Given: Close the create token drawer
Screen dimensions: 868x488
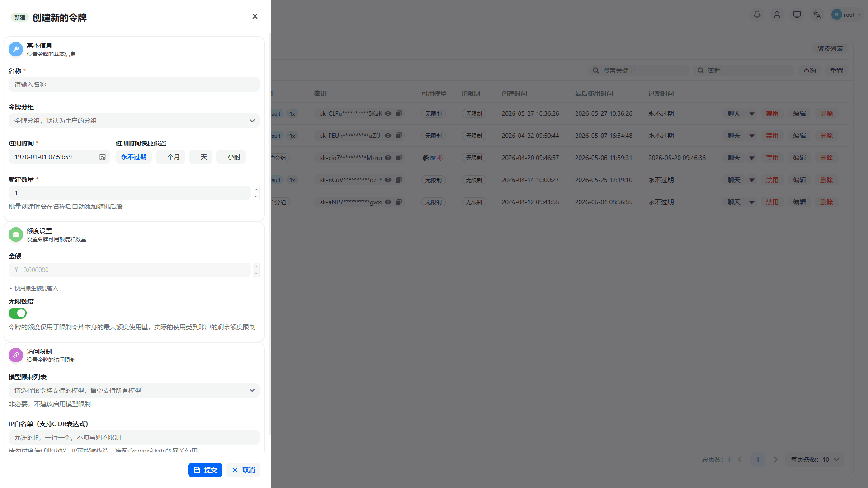Looking at the screenshot, I should [x=255, y=16].
